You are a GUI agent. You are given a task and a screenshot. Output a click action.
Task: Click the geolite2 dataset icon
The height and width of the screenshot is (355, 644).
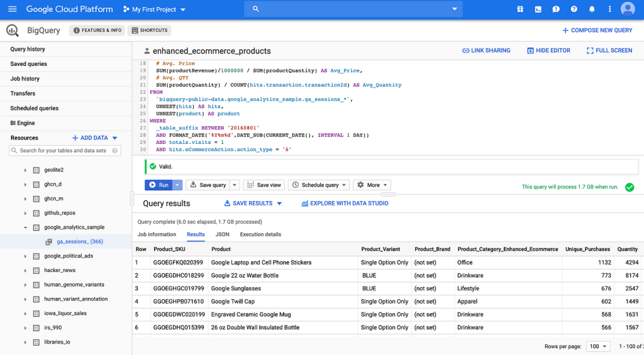coord(36,170)
